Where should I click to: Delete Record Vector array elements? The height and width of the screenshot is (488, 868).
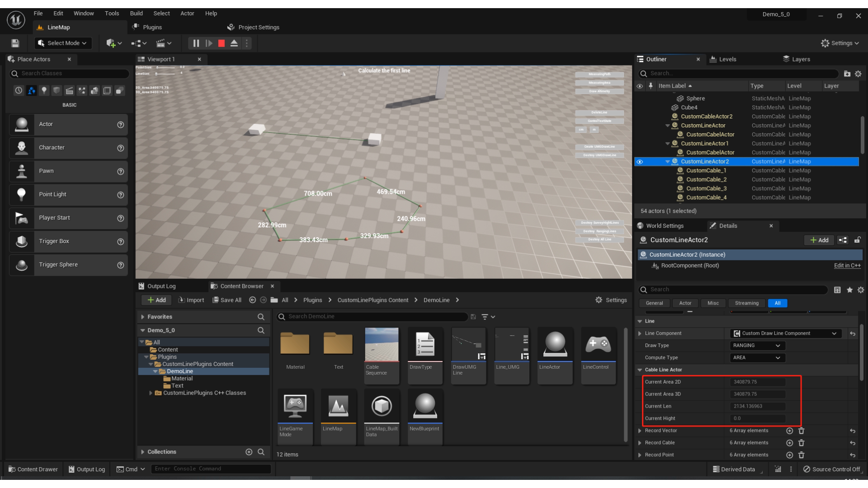tap(801, 431)
